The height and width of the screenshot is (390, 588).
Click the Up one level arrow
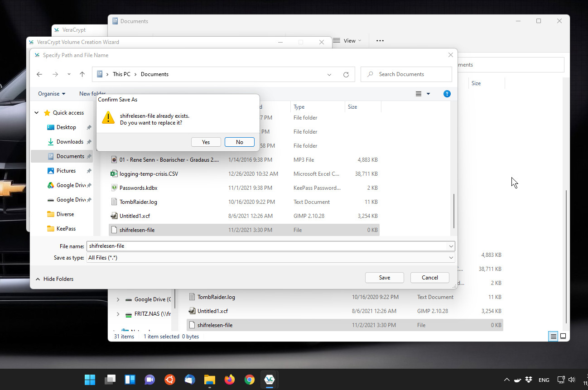tap(82, 74)
